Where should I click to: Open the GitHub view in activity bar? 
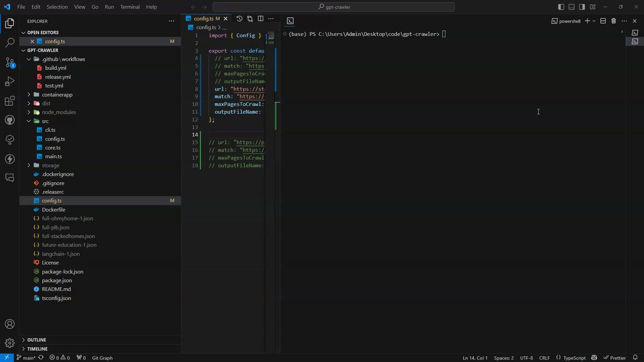(10, 120)
